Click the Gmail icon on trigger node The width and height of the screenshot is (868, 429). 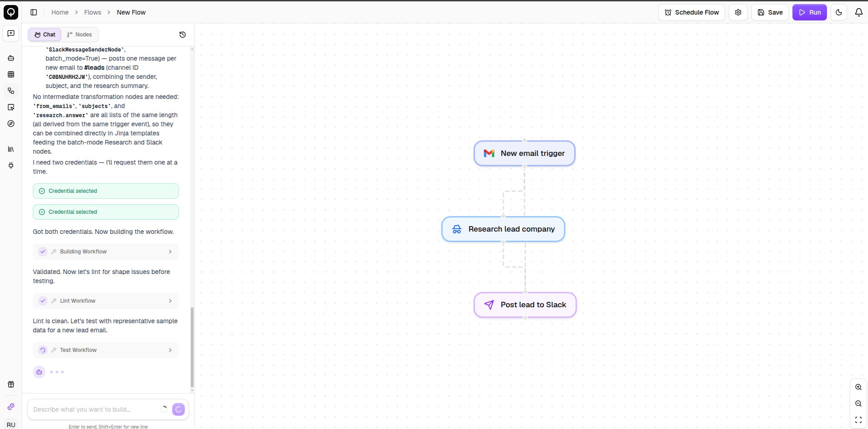pos(489,153)
